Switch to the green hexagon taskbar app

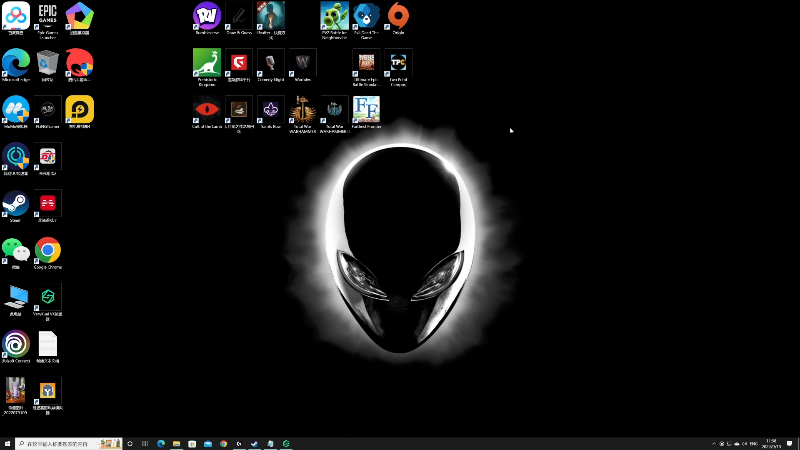(x=286, y=444)
